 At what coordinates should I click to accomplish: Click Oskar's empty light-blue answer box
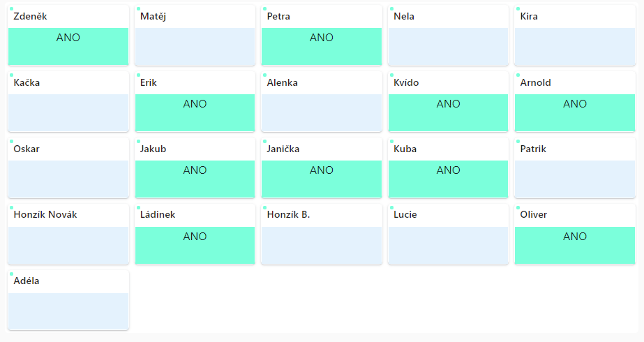click(x=68, y=179)
